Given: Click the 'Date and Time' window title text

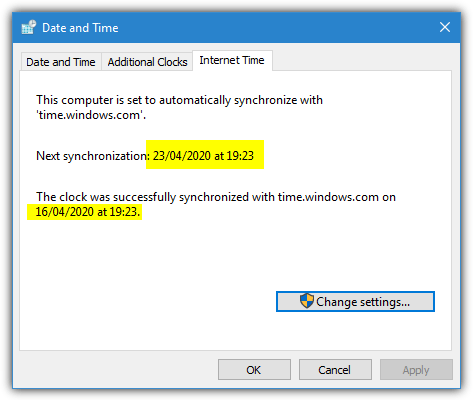Looking at the screenshot, I should click(80, 28).
